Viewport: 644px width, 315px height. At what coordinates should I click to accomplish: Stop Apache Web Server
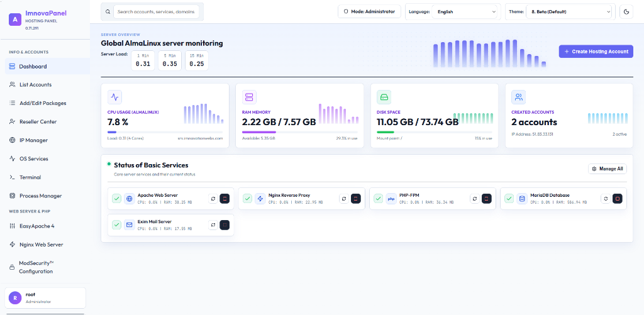tap(225, 199)
